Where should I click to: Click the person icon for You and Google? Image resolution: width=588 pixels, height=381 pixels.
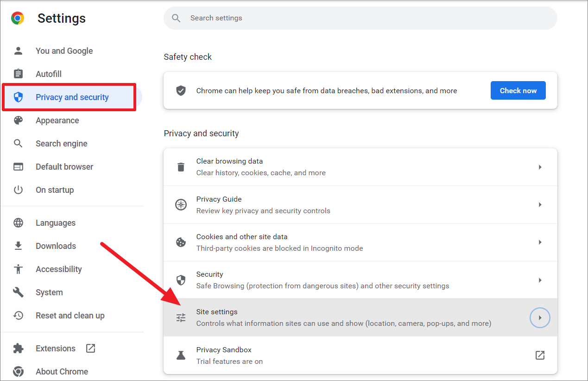point(18,51)
